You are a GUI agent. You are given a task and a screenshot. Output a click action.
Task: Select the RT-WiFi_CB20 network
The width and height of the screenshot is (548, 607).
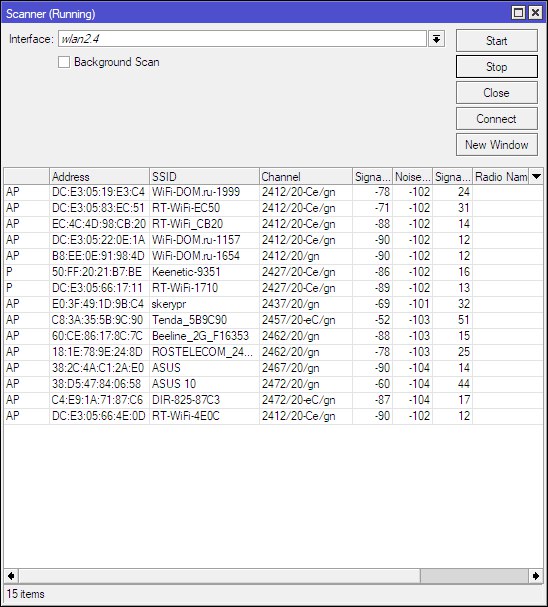pos(274,224)
